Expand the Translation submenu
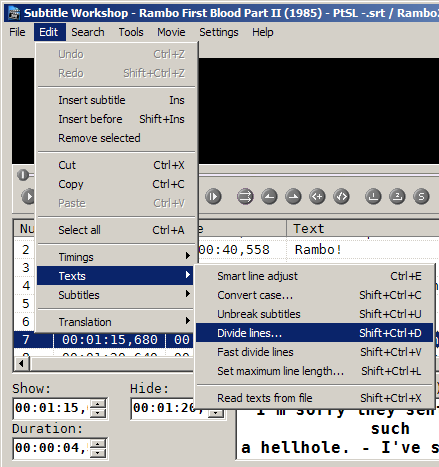Image resolution: width=439 pixels, height=467 pixels. pyautogui.click(x=116, y=322)
